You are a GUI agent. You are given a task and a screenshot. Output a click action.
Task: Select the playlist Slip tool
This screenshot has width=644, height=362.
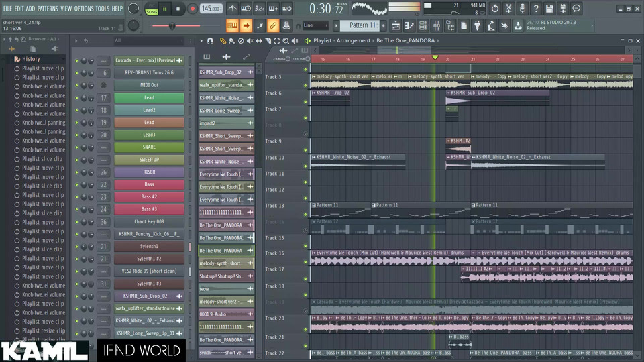pyautogui.click(x=259, y=41)
